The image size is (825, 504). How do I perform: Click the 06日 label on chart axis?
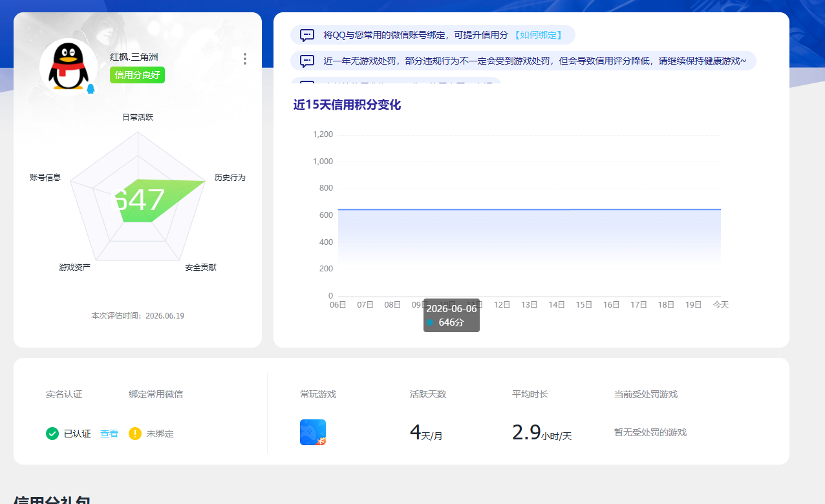tap(338, 304)
